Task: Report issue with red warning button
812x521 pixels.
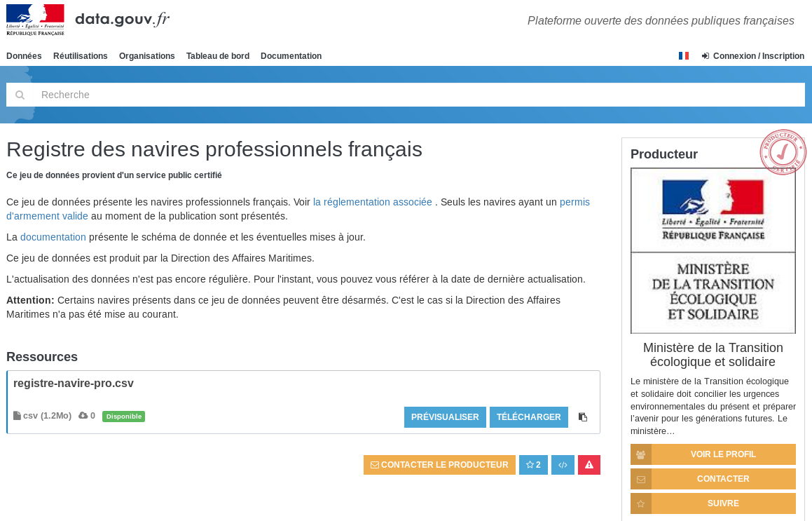Action: click(x=589, y=465)
